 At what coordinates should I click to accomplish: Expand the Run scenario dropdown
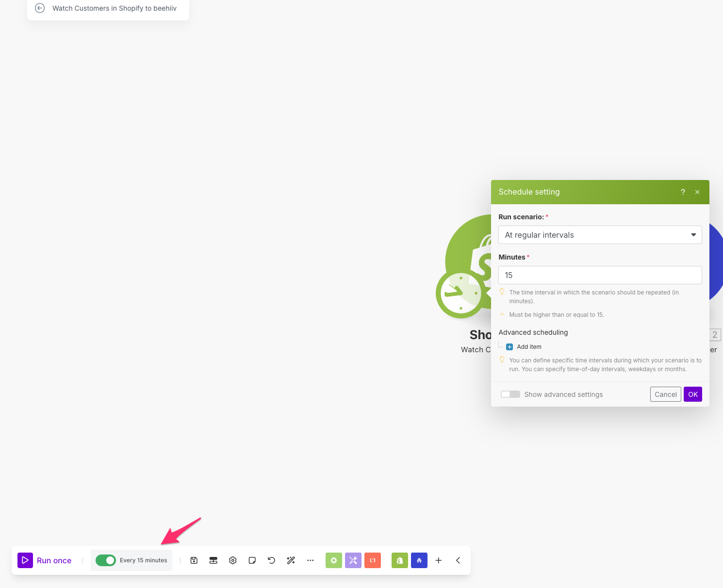600,235
